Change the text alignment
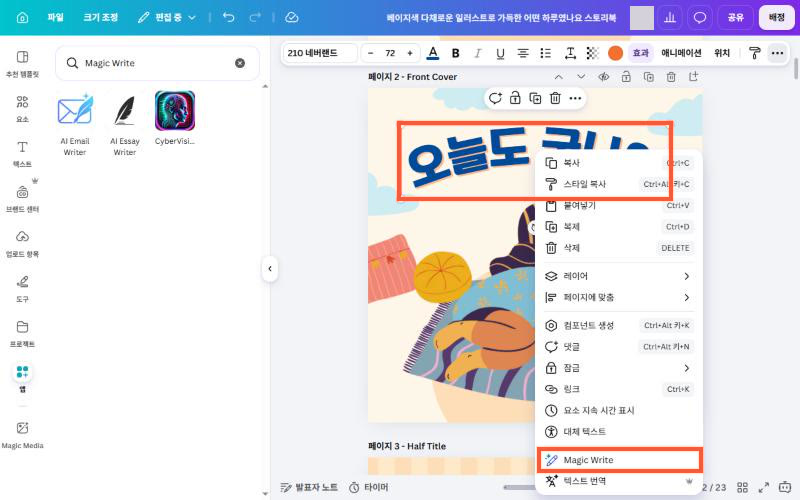 522,53
